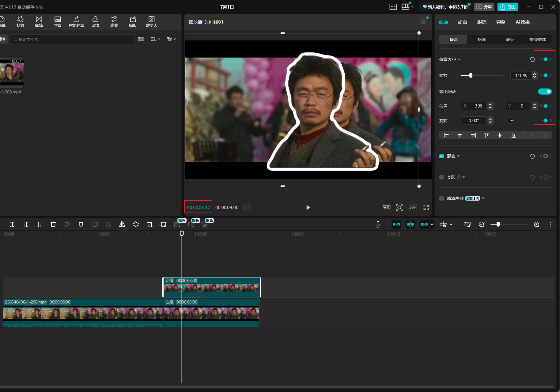
Task: Switch to the AI效果 tab
Action: click(x=523, y=22)
